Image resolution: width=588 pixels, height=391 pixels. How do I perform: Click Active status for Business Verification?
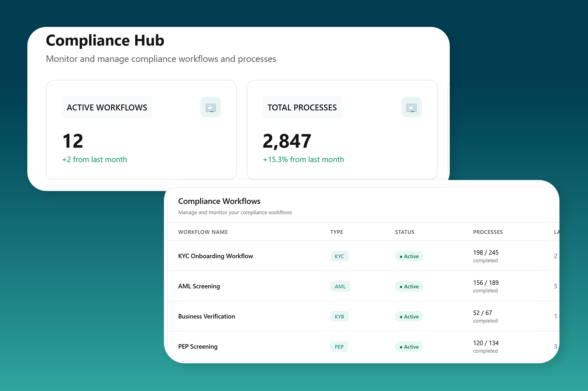(409, 316)
